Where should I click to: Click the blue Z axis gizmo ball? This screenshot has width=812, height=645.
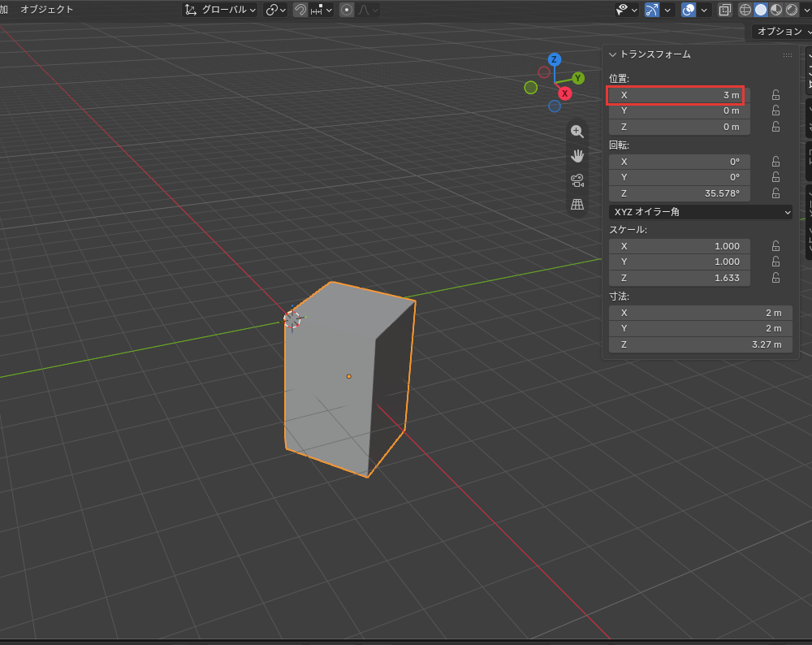pos(554,59)
